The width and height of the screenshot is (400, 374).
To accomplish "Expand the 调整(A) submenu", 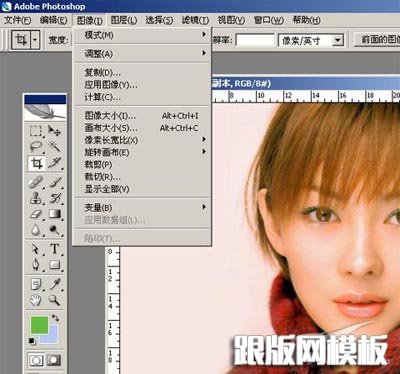I will pos(142,53).
